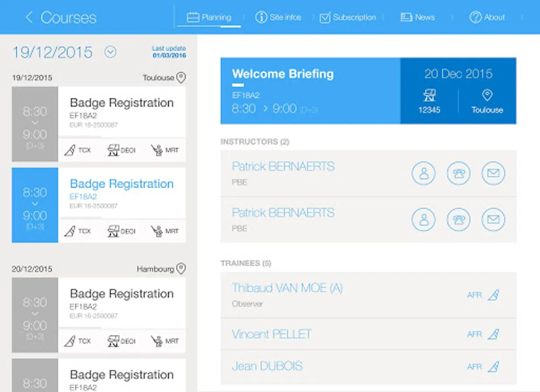Open the News tab
Viewport: 540px width, 392px height.
(x=418, y=17)
